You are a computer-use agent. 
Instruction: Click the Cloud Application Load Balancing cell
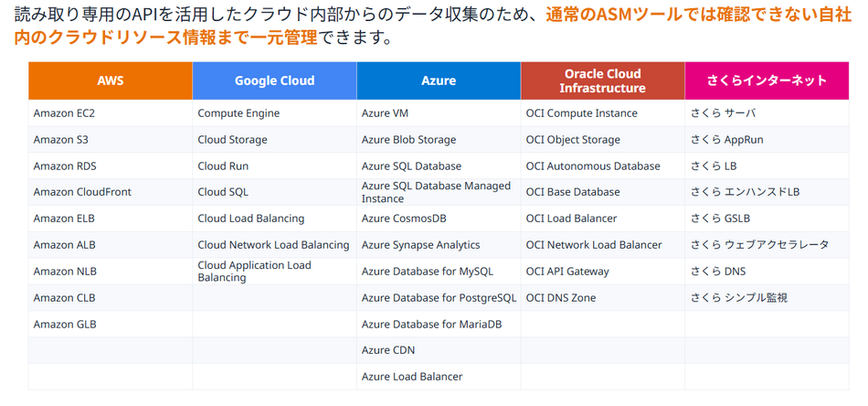point(275,272)
